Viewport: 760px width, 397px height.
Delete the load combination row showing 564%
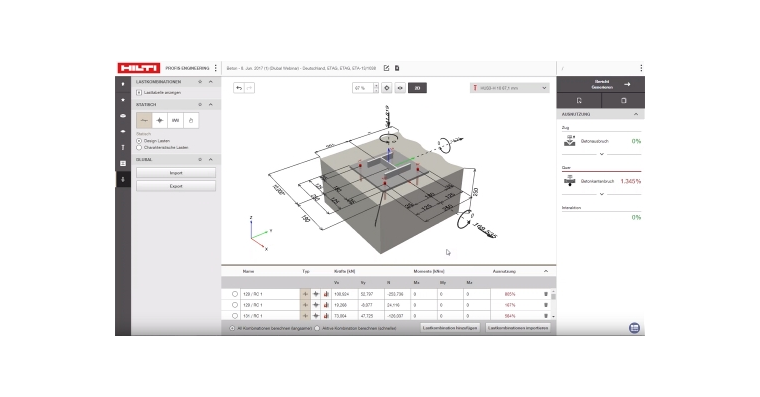[x=546, y=316]
